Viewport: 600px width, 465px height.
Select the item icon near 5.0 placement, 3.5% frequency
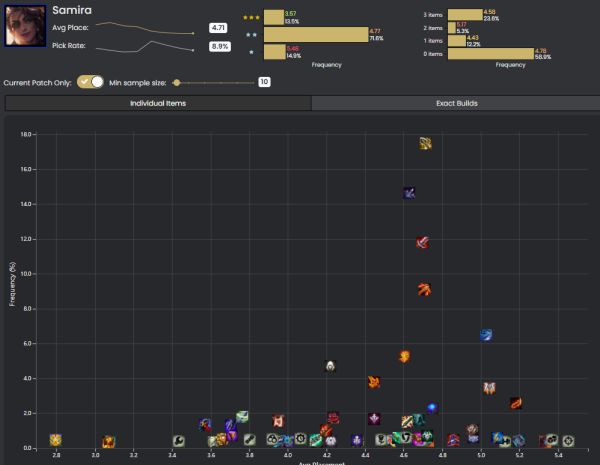489,388
